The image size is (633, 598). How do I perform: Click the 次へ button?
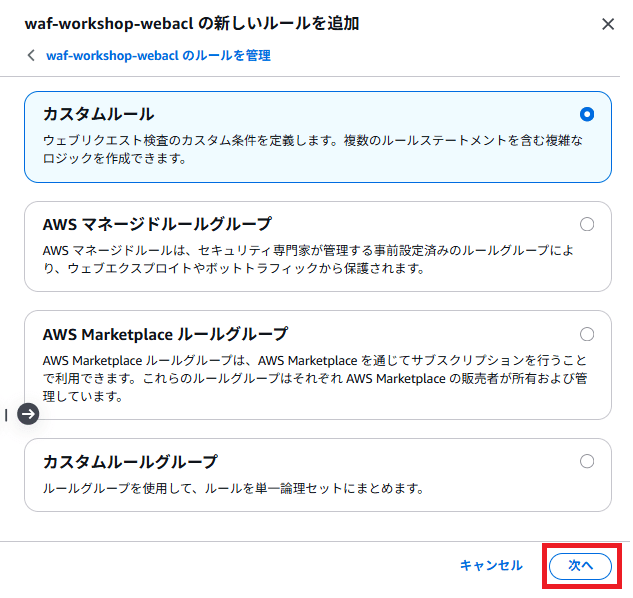tap(580, 566)
